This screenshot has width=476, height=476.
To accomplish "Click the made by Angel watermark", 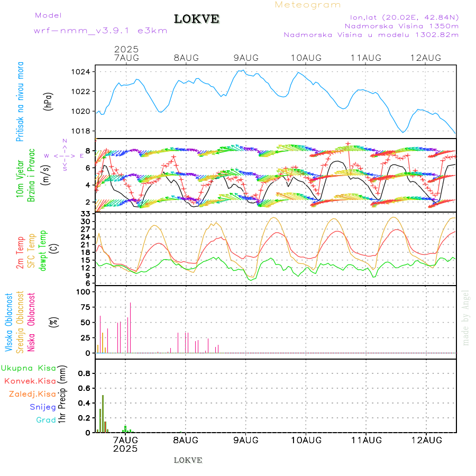I will (466, 317).
